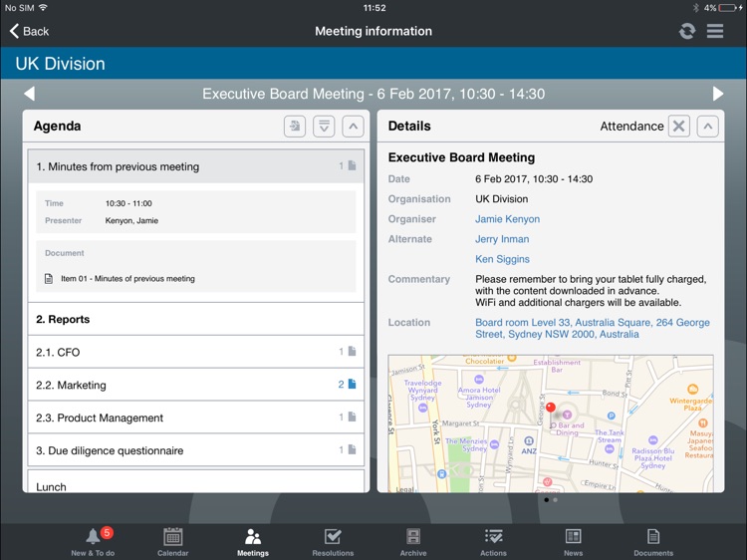
Task: Open the Board room Level 33 location link
Action: point(593,329)
